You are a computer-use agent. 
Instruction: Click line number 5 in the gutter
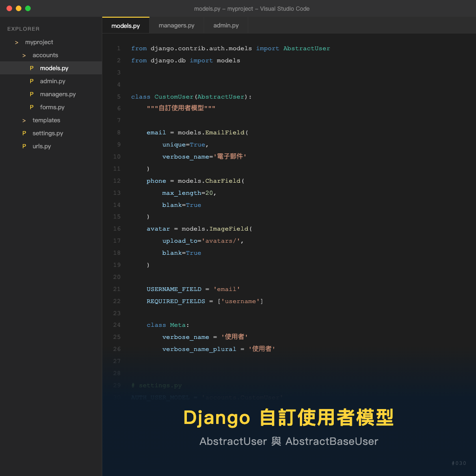119,97
